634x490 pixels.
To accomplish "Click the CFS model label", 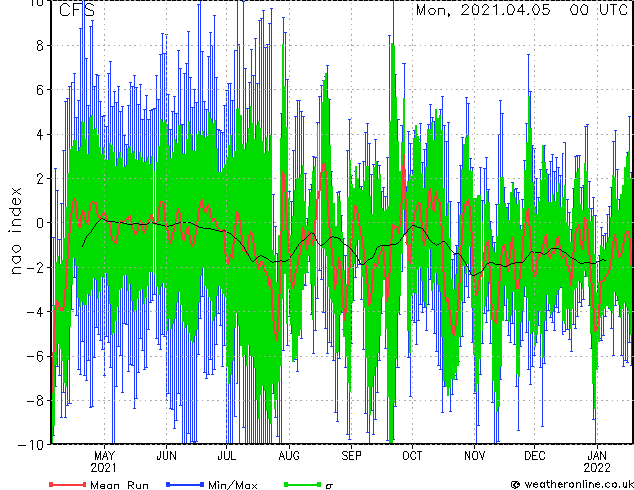I will click(77, 11).
